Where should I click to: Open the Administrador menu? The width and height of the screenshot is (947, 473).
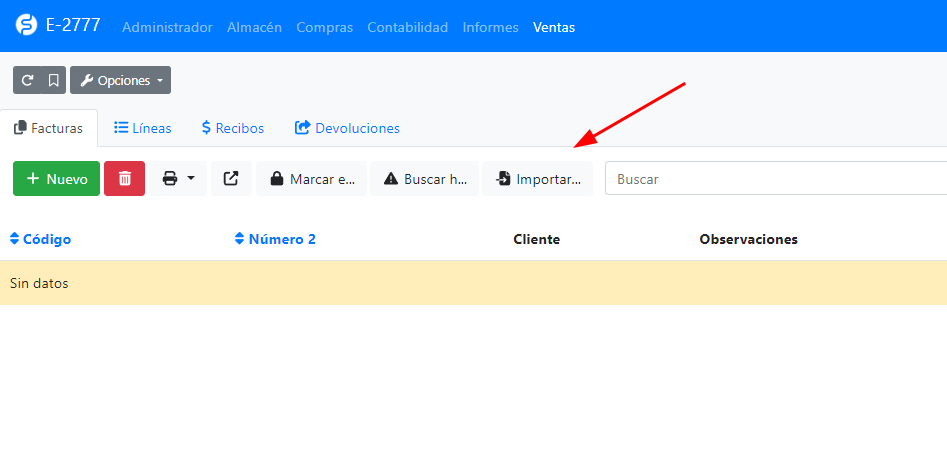(x=167, y=27)
